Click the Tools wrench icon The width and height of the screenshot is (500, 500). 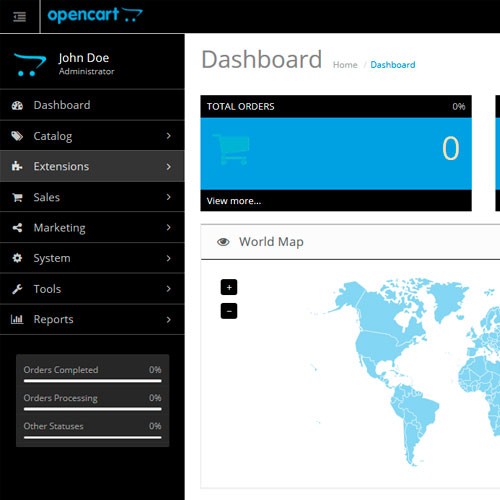click(x=17, y=289)
